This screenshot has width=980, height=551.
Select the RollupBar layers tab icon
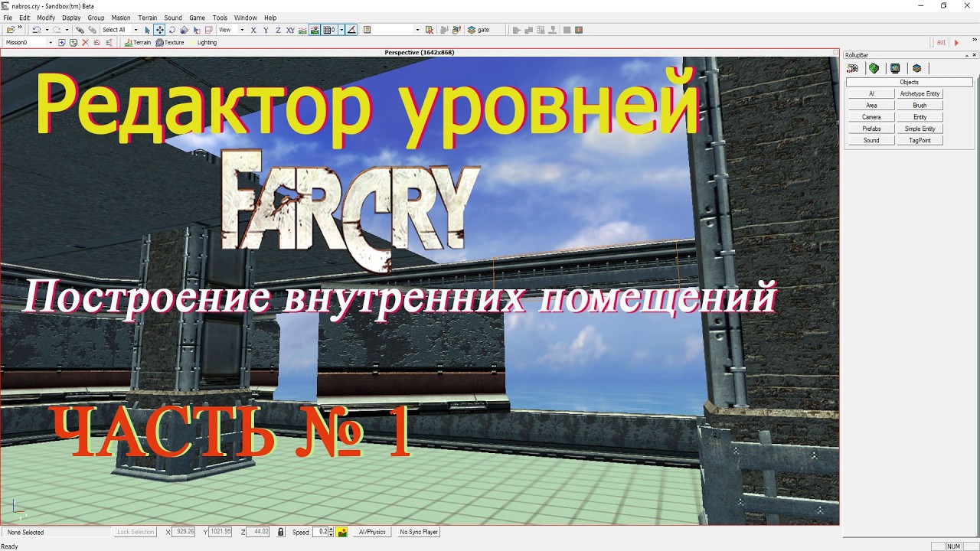tap(916, 68)
